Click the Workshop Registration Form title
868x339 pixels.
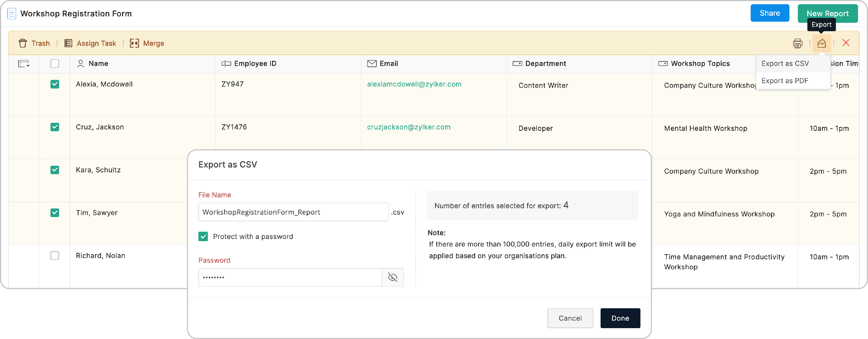76,13
